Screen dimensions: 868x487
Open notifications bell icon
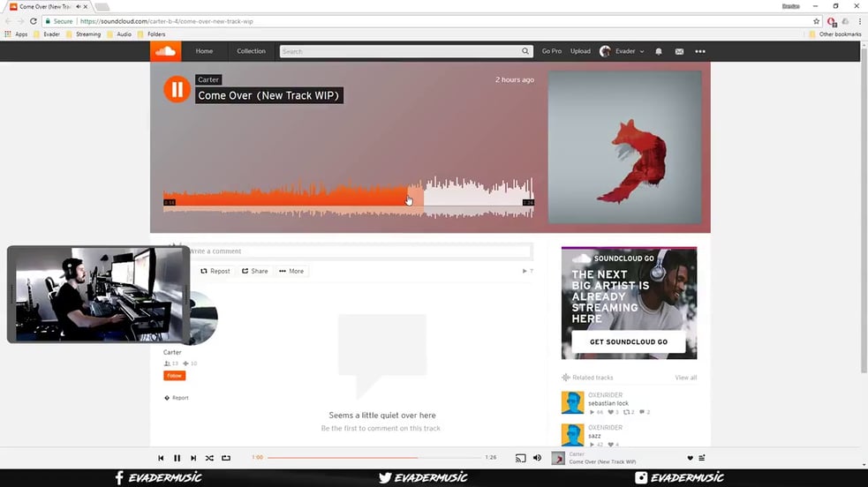[658, 51]
